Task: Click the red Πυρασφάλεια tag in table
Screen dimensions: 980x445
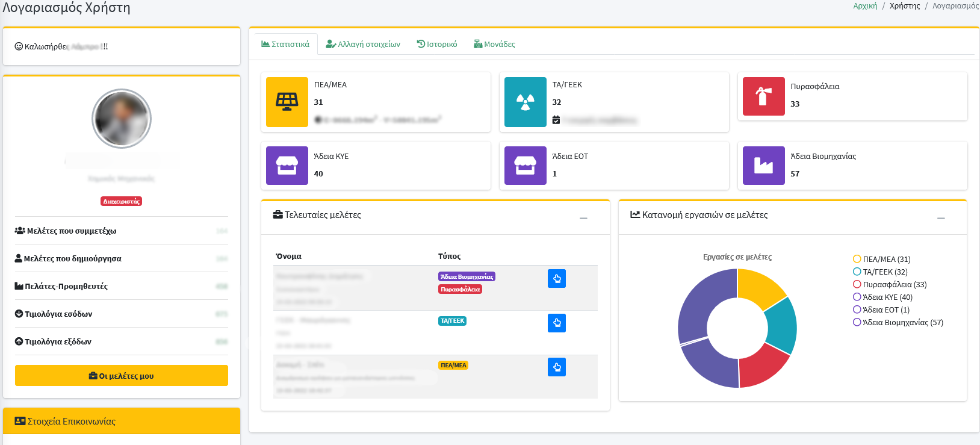Action: point(460,289)
